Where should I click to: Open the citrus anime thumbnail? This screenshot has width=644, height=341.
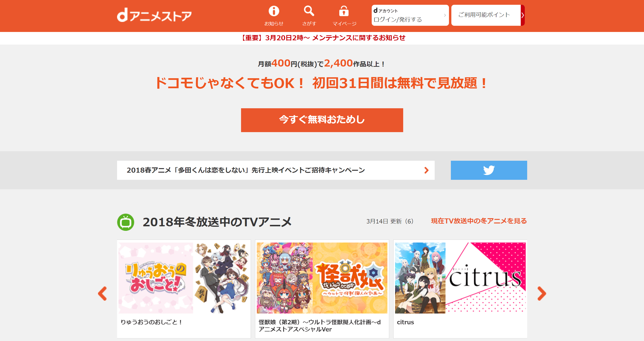click(x=460, y=278)
